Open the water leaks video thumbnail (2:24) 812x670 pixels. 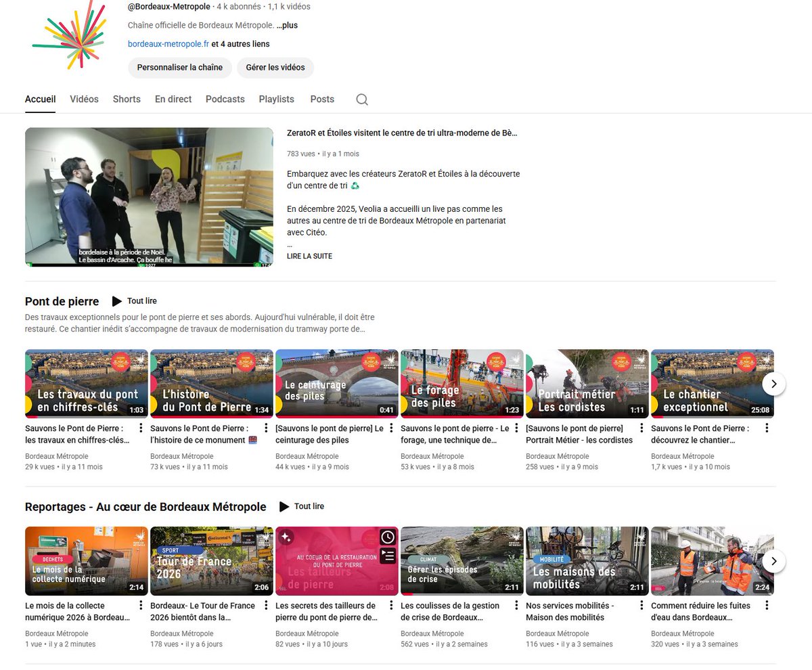tap(713, 561)
